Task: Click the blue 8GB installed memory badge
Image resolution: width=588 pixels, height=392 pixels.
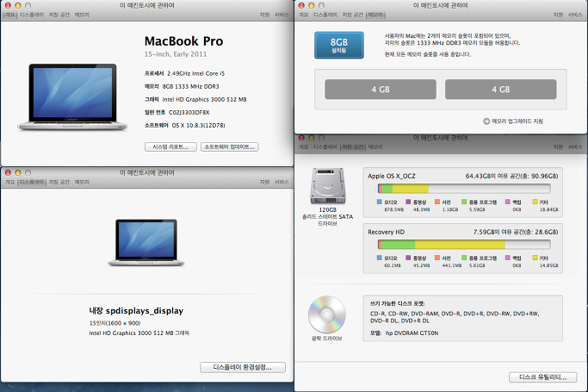Action: [x=339, y=45]
